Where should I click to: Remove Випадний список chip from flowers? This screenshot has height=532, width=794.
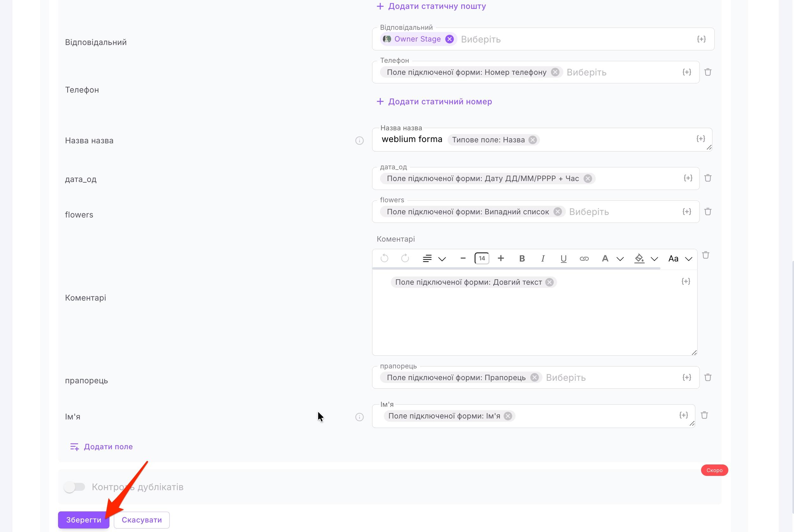[558, 212]
